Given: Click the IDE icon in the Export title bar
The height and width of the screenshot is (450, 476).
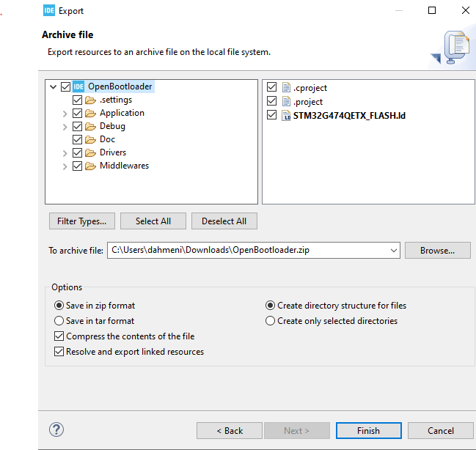Looking at the screenshot, I should 49,10.
